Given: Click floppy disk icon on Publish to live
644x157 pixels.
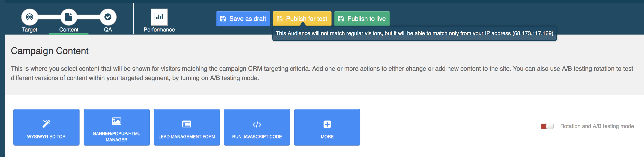Looking at the screenshot, I should [x=341, y=19].
